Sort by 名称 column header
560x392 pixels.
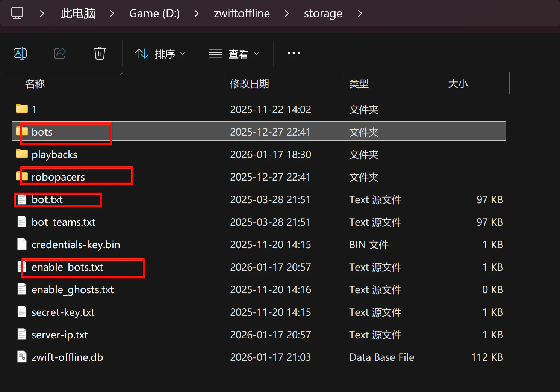coord(35,84)
